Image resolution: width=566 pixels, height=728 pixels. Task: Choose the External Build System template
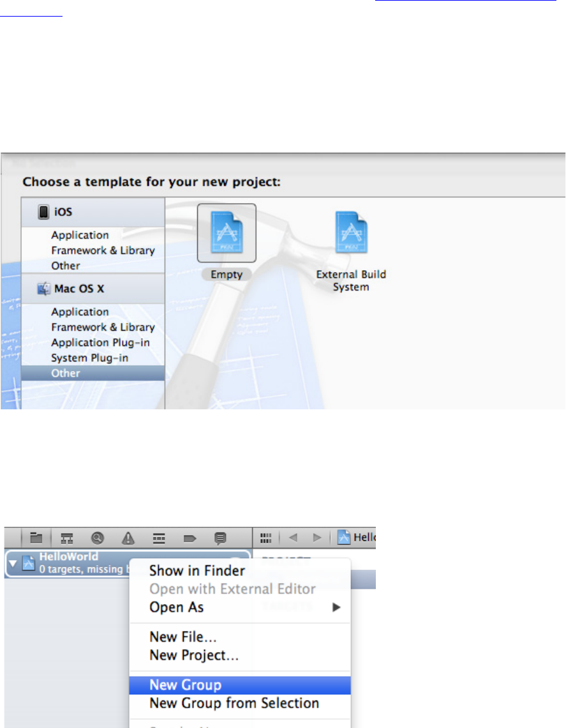click(351, 251)
